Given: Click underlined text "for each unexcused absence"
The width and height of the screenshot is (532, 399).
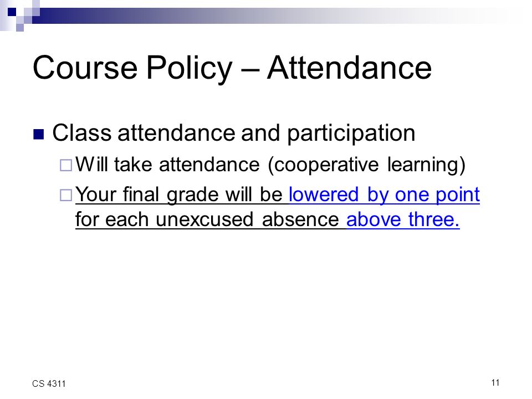Looking at the screenshot, I should click(x=207, y=219).
